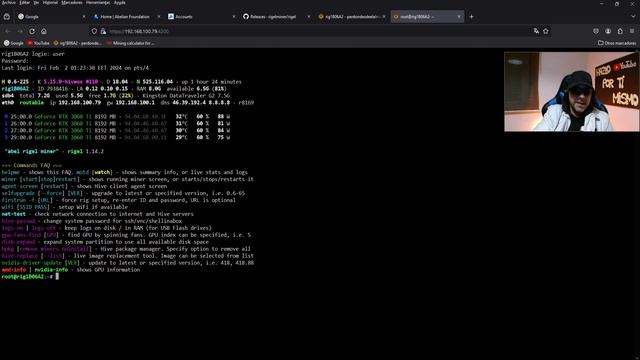Switch to the rig1806A2 perdondesdeslo tab
The width and height of the screenshot is (640, 360).
pyautogui.click(x=352, y=17)
